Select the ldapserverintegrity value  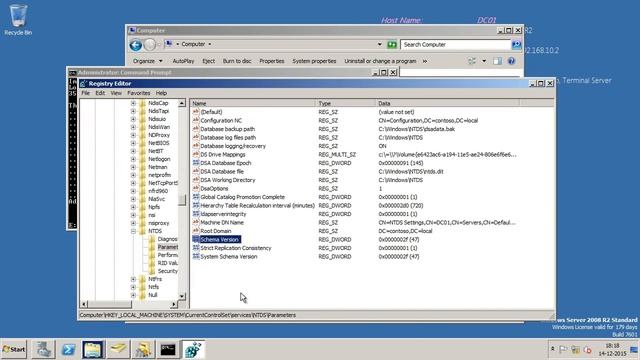pyautogui.click(x=223, y=214)
